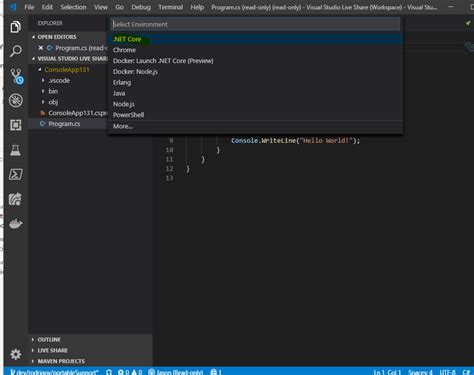Open the Debug menu
The width and height of the screenshot is (474, 375).
tap(141, 7)
